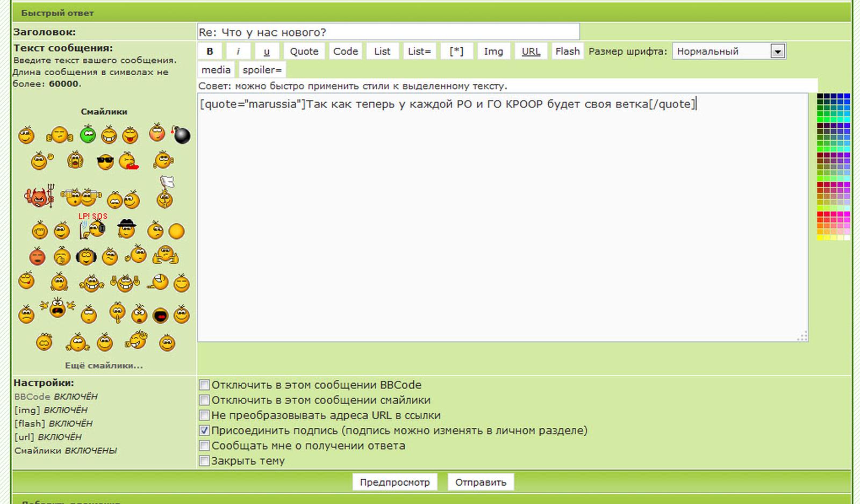Image resolution: width=860 pixels, height=504 pixels.
Task: Insert the green smiley face
Action: 88,134
